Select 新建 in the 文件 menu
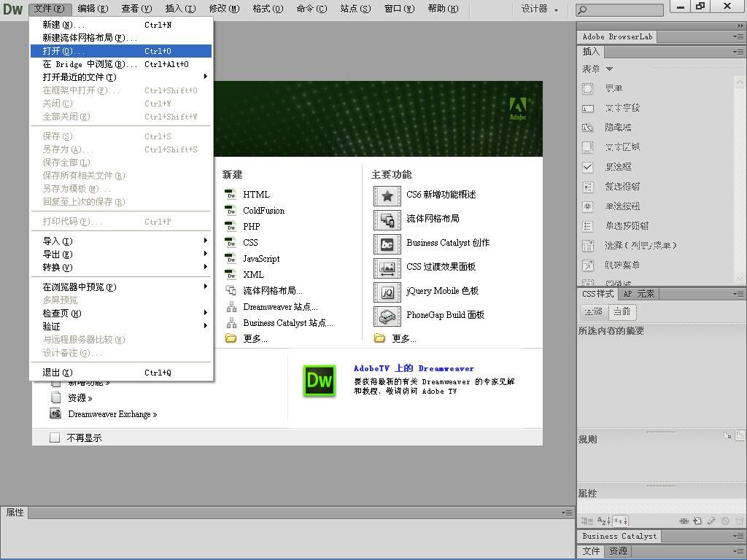Viewport: 747px width, 560px height. (x=121, y=24)
